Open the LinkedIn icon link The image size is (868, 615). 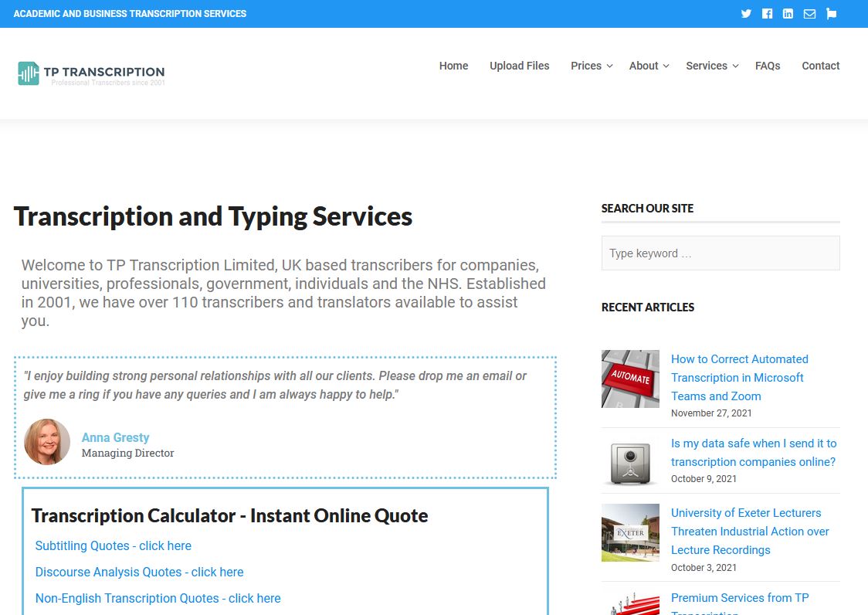pyautogui.click(x=788, y=14)
